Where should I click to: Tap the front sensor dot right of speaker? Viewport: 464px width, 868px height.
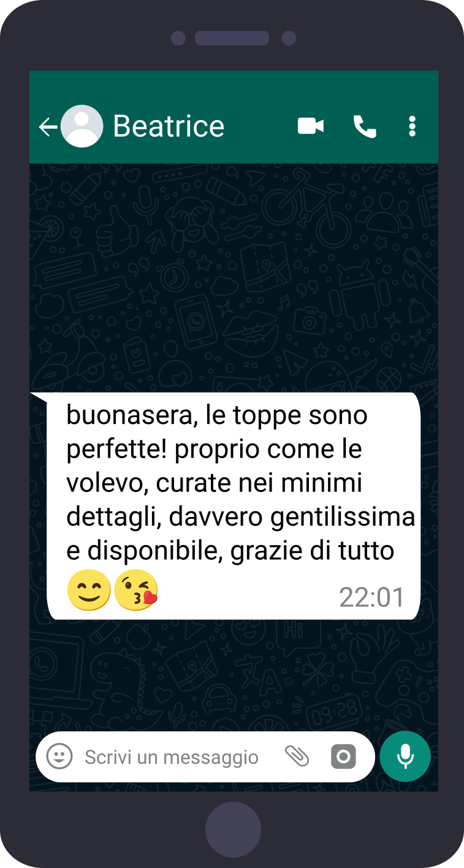coord(289,38)
